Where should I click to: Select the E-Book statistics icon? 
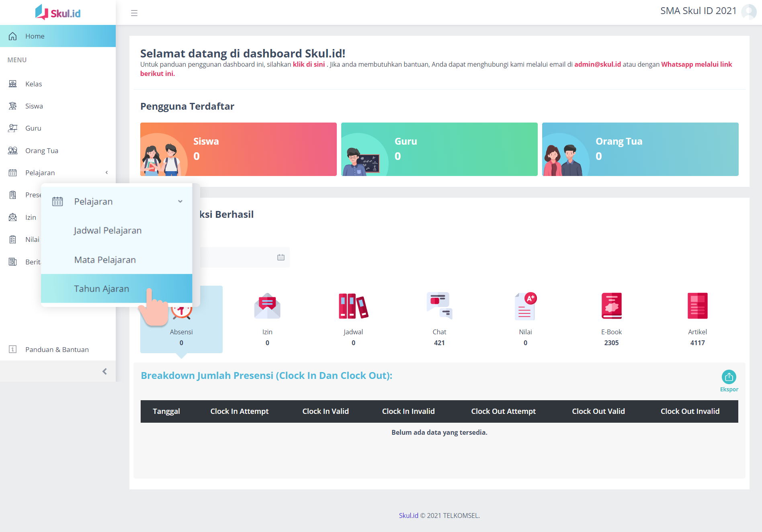(x=611, y=306)
